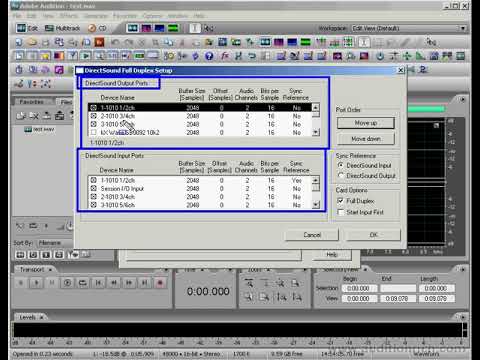The width and height of the screenshot is (480, 360).
Task: Select the Time Selection I-beam tool
Action: pyautogui.click(x=195, y=28)
